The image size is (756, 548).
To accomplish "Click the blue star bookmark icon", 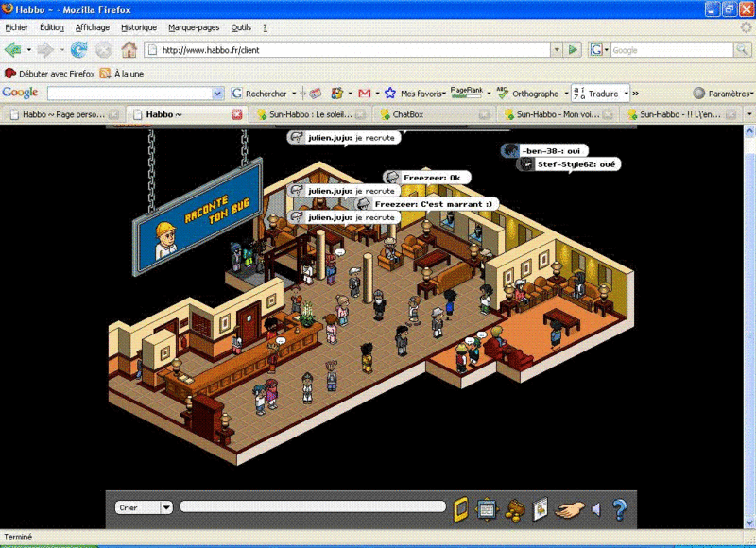I will coord(390,94).
